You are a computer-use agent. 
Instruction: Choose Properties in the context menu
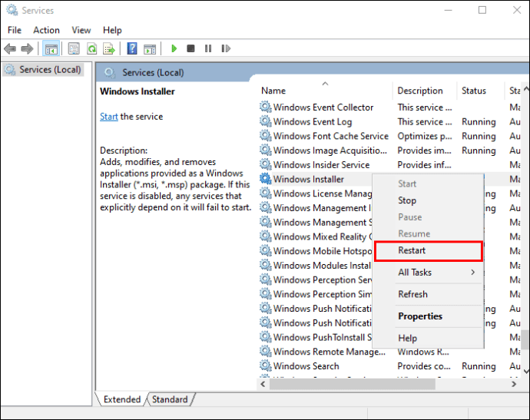[x=429, y=316]
